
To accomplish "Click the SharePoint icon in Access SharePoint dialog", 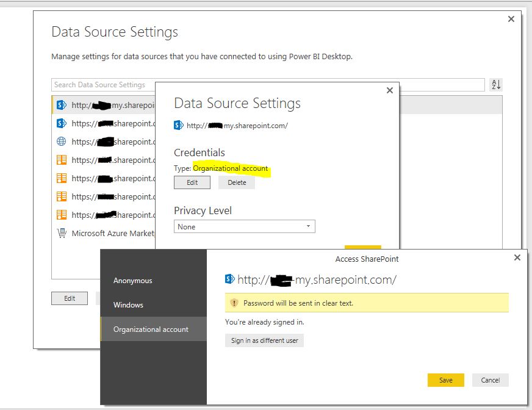I will 229,279.
